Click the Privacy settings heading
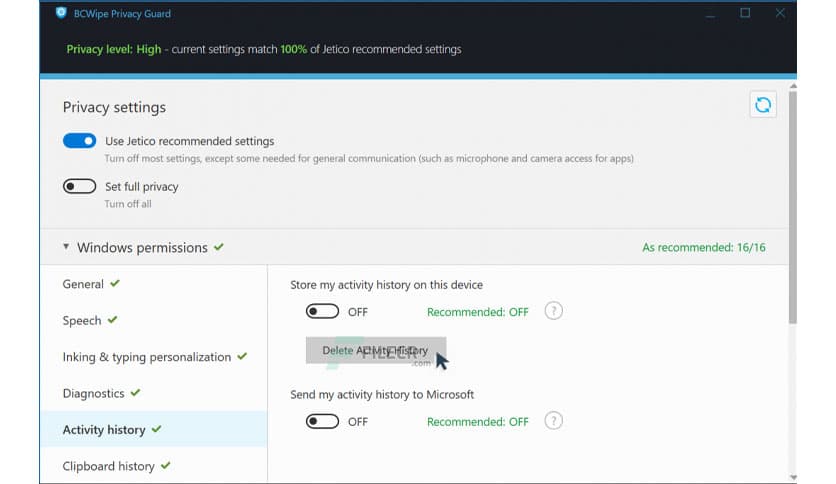 click(114, 107)
